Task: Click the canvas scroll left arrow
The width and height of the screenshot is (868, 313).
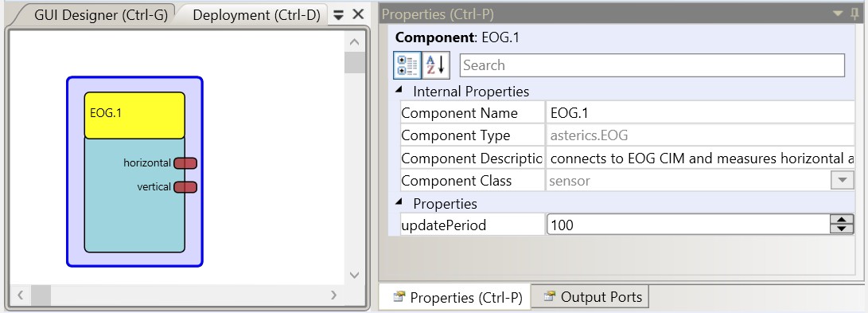Action: click(21, 295)
